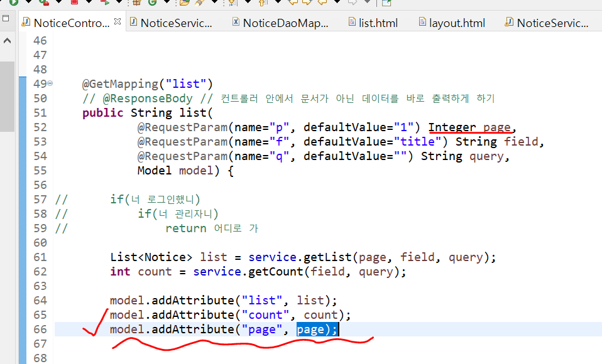This screenshot has height=364, width=602.
Task: Open the dropdown arrow next to Stop icon
Action: coord(89,1)
